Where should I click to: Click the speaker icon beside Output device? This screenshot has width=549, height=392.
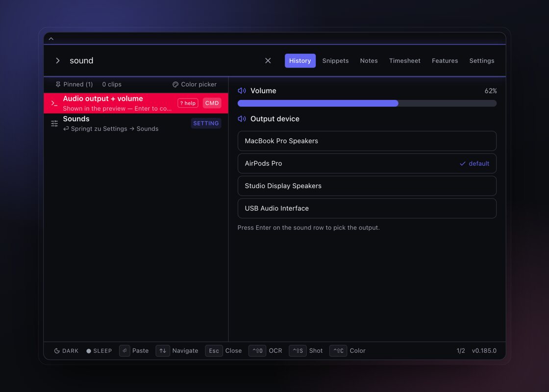242,119
